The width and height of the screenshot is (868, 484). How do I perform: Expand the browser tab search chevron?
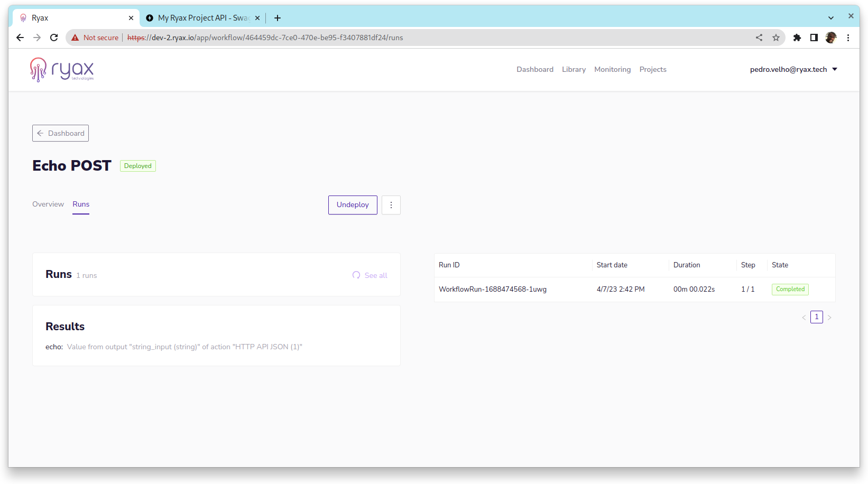pyautogui.click(x=831, y=18)
